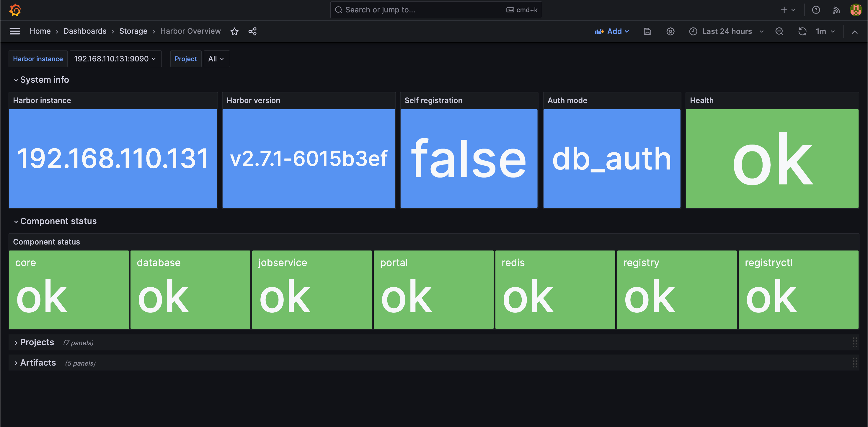Open the plus new-item menu
Image resolution: width=868 pixels, height=427 pixels.
[x=788, y=10]
